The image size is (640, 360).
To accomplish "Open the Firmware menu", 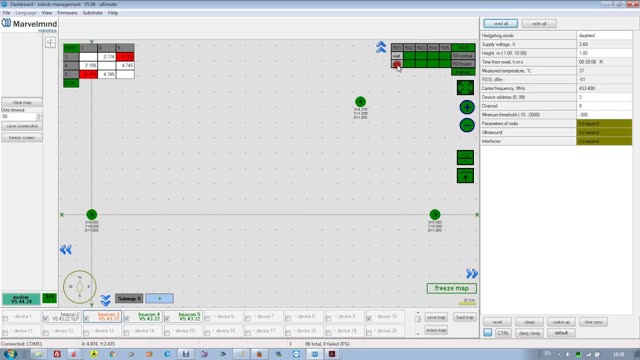I will (67, 13).
